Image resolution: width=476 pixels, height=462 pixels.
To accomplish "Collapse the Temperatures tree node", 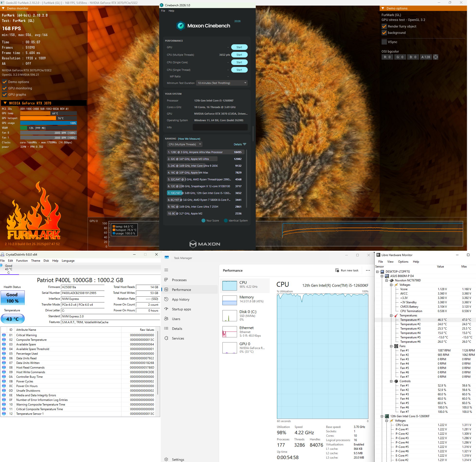I will coord(391,315).
